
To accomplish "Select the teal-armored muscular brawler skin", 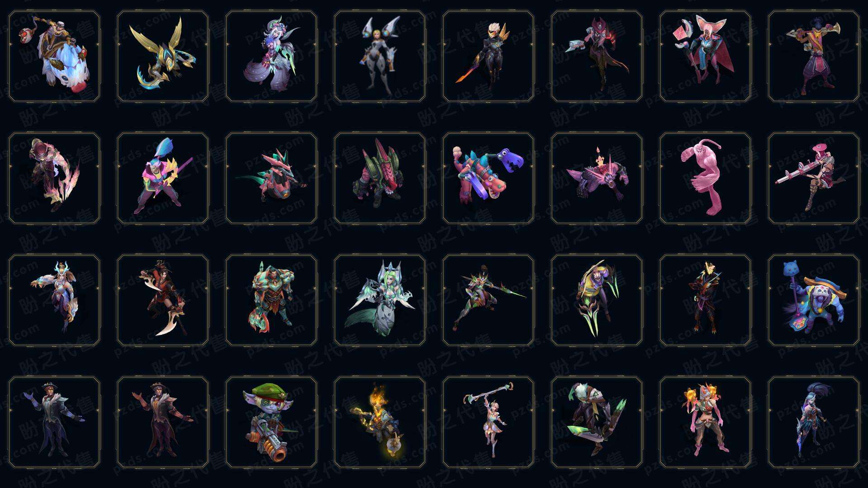I will (271, 300).
